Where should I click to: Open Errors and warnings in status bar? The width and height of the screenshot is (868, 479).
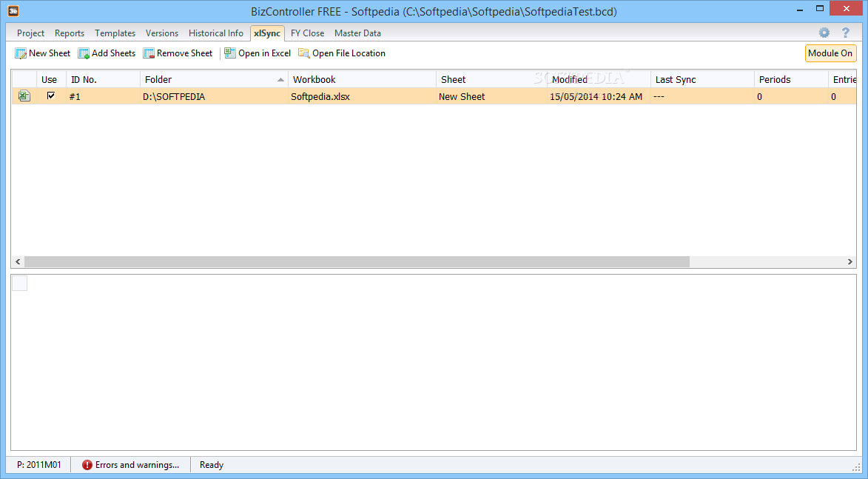(x=131, y=465)
